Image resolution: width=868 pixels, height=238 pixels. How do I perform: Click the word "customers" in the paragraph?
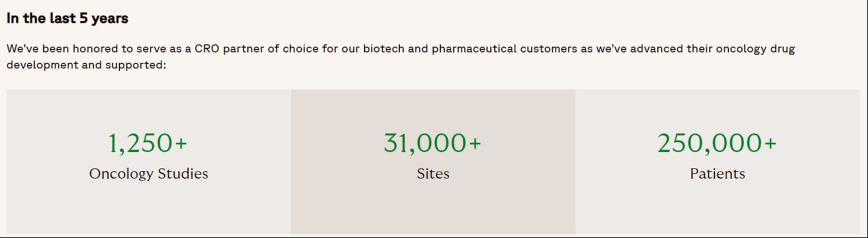pos(548,49)
